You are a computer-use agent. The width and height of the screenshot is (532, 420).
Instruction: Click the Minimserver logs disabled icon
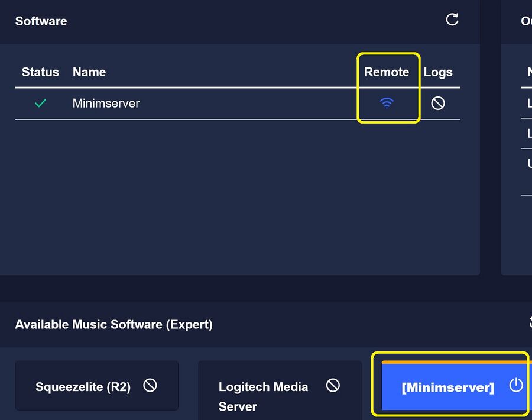437,103
